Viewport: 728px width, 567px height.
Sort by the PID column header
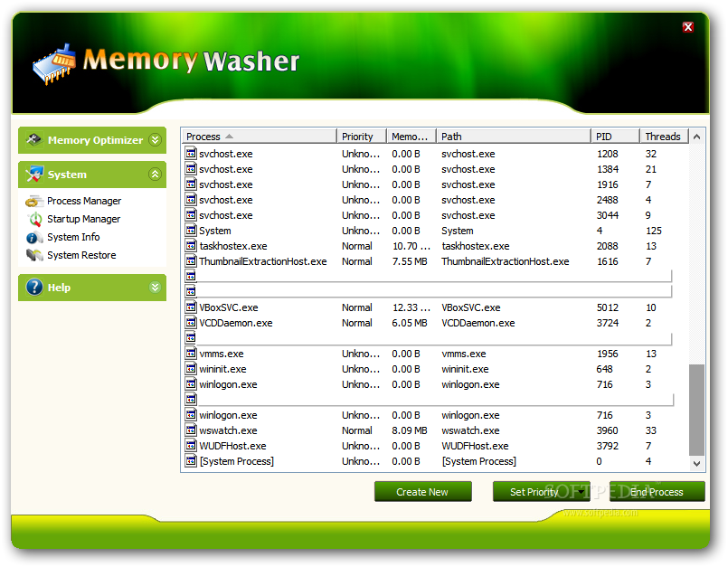tap(615, 136)
